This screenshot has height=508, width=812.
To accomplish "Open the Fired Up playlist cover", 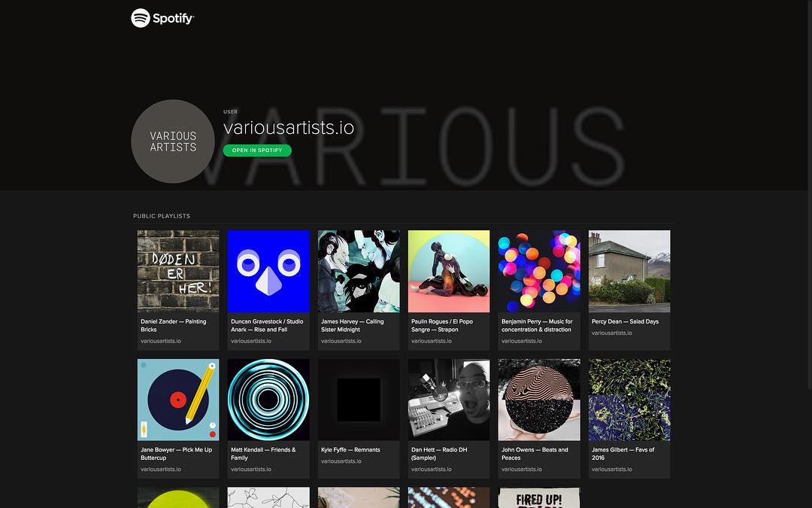I will (x=539, y=497).
